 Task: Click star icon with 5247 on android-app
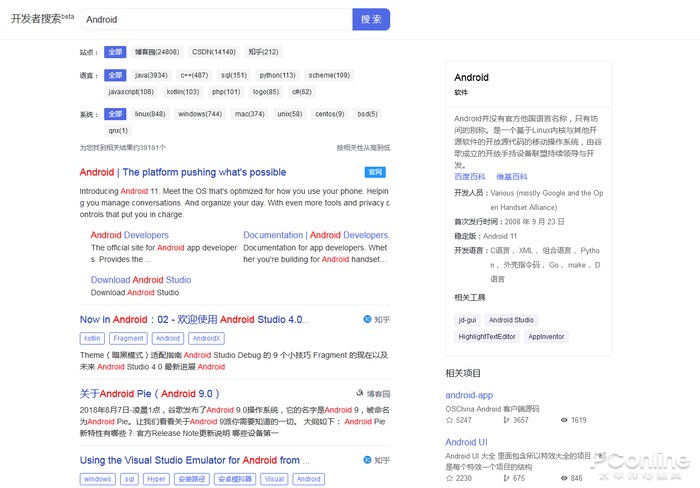pos(449,420)
